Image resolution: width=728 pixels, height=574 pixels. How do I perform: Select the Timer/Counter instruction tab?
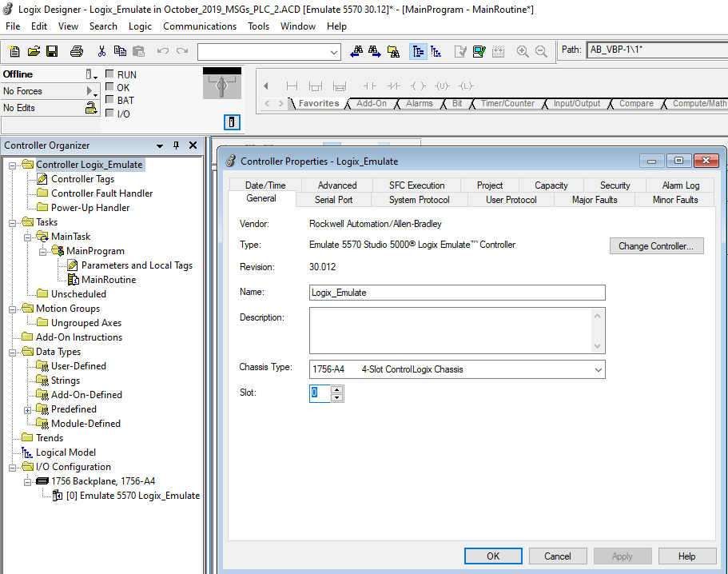click(507, 104)
